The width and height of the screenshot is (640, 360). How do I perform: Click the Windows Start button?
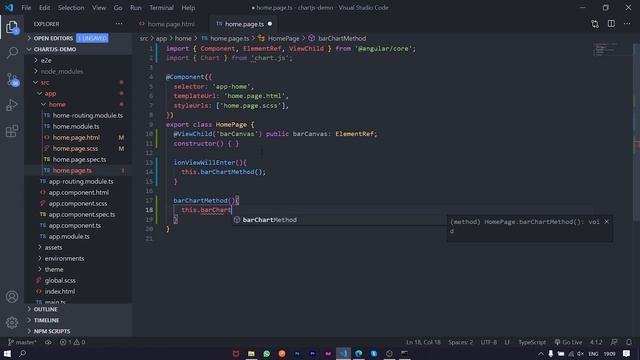7,353
